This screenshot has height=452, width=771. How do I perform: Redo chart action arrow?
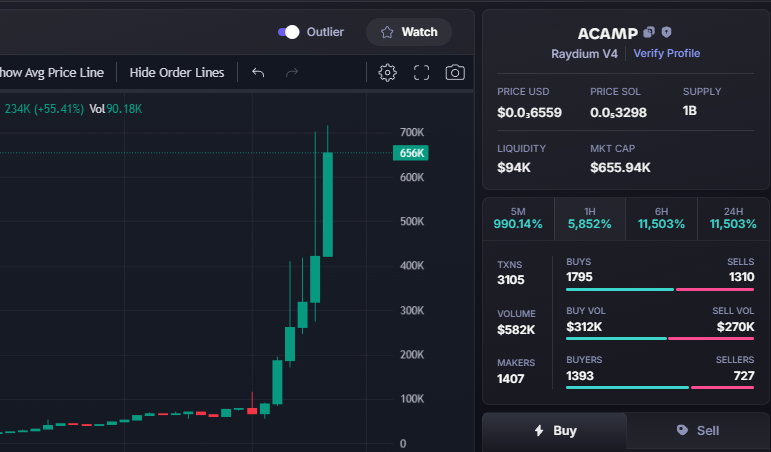292,73
